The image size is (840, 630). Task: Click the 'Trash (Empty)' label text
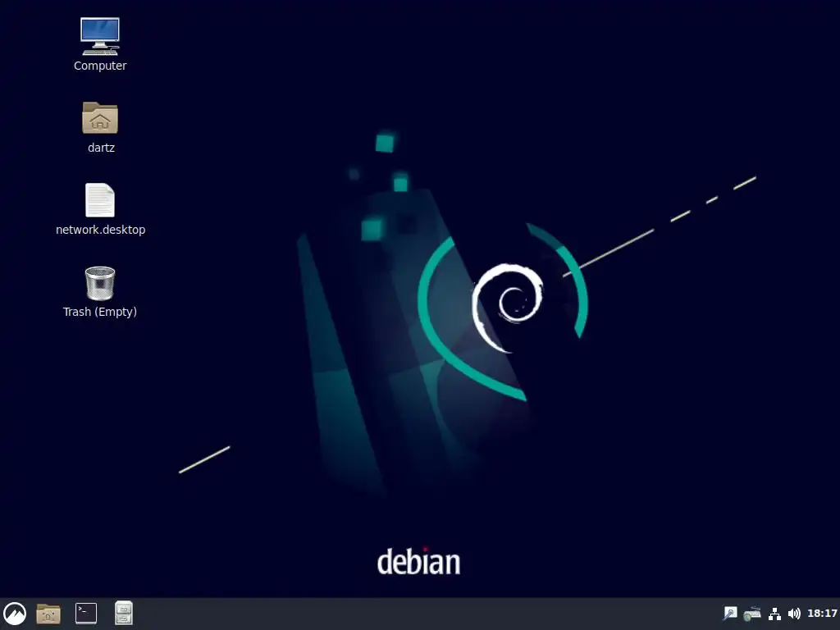coord(100,312)
